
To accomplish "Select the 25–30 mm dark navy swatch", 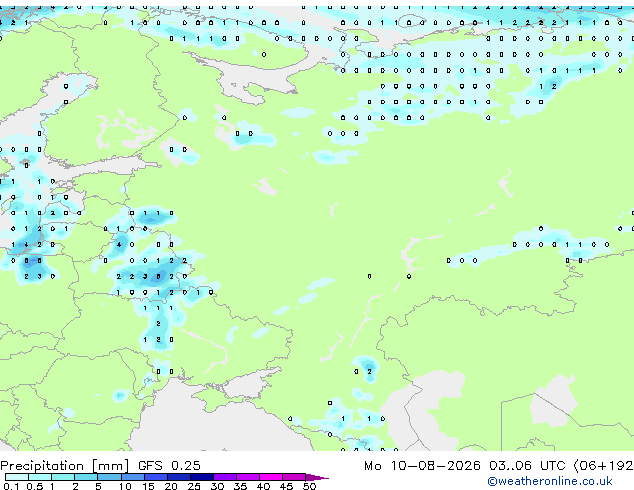I will pyautogui.click(x=201, y=477).
